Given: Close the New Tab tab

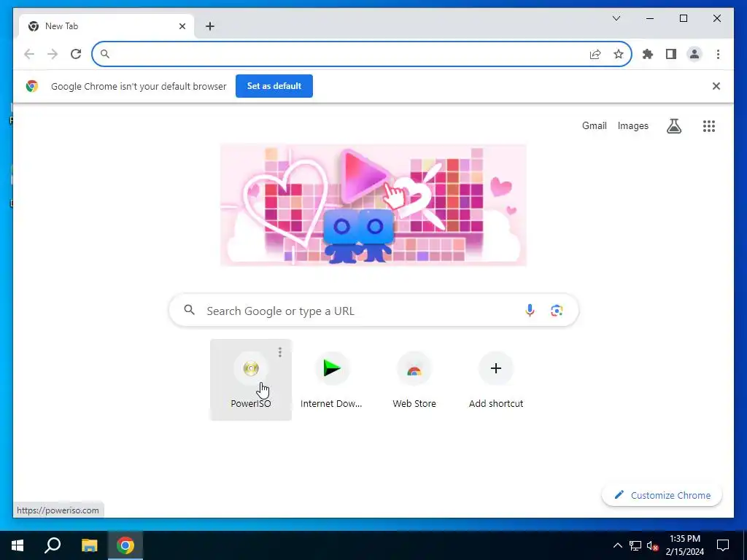Looking at the screenshot, I should point(182,26).
